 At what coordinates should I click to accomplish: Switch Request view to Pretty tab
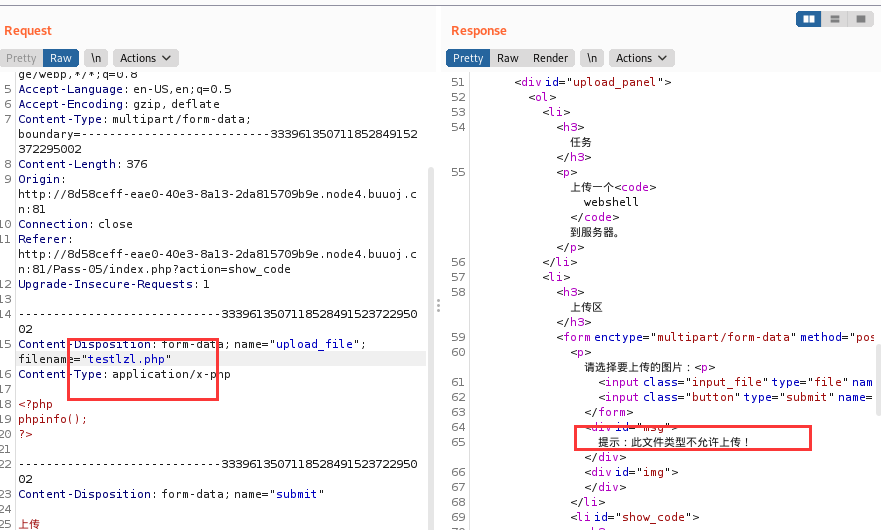21,58
